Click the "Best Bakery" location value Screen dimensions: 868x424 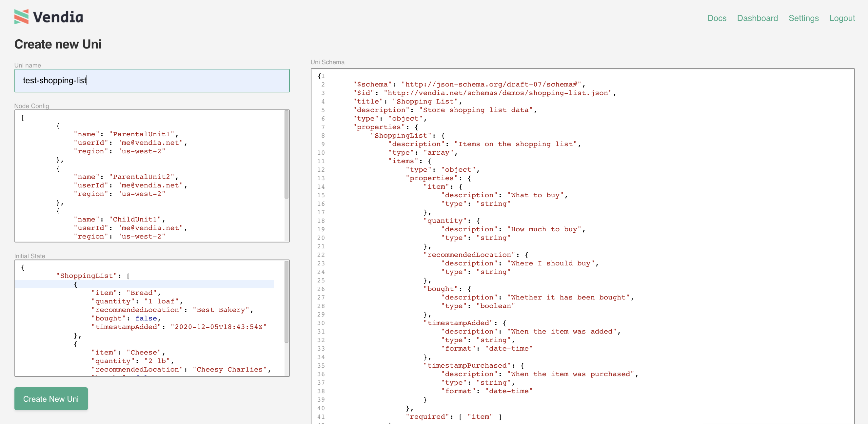pyautogui.click(x=220, y=310)
